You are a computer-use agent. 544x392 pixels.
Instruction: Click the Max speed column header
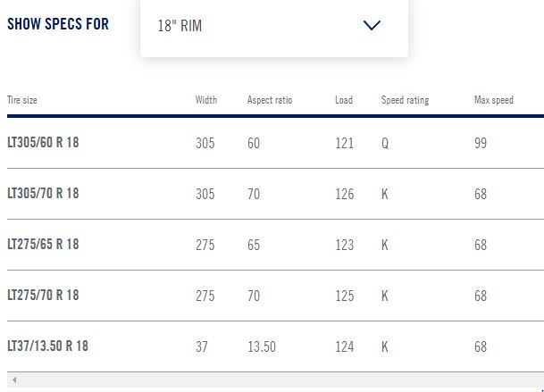[x=494, y=100]
